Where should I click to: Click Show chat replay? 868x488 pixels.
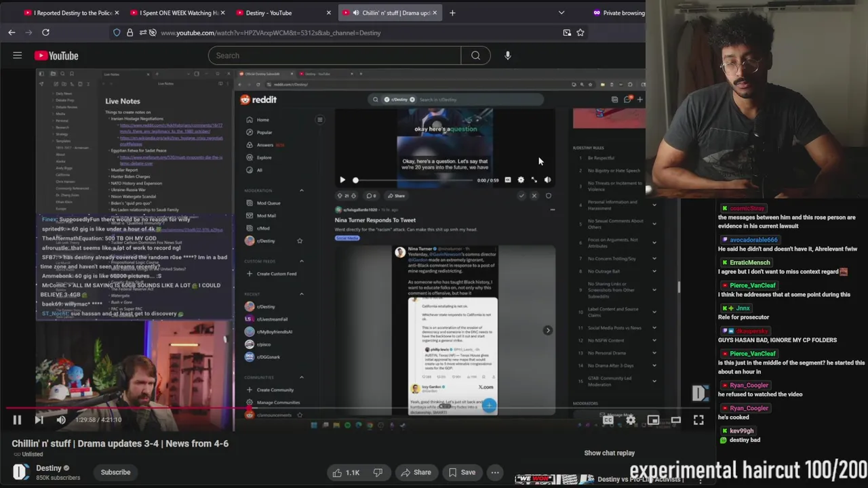click(610, 453)
